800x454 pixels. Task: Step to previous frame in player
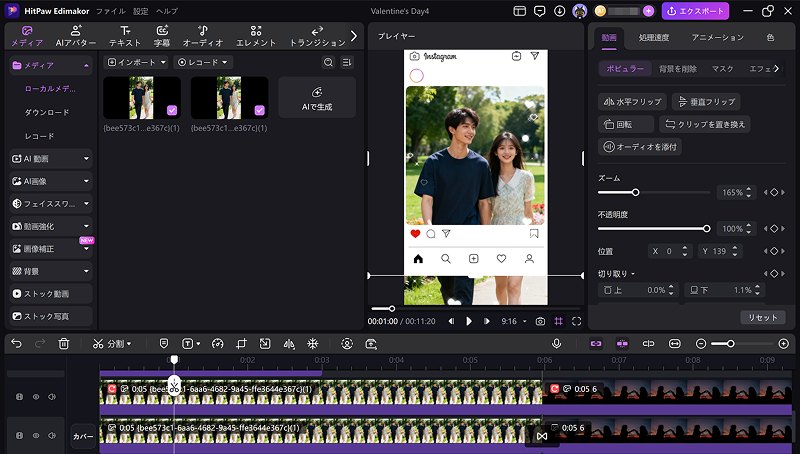[451, 321]
